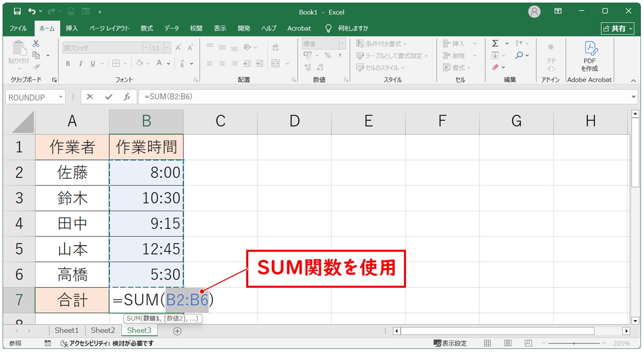This screenshot has height=352, width=644.
Task: Toggle Middle vertical alignment
Action: (x=222, y=48)
